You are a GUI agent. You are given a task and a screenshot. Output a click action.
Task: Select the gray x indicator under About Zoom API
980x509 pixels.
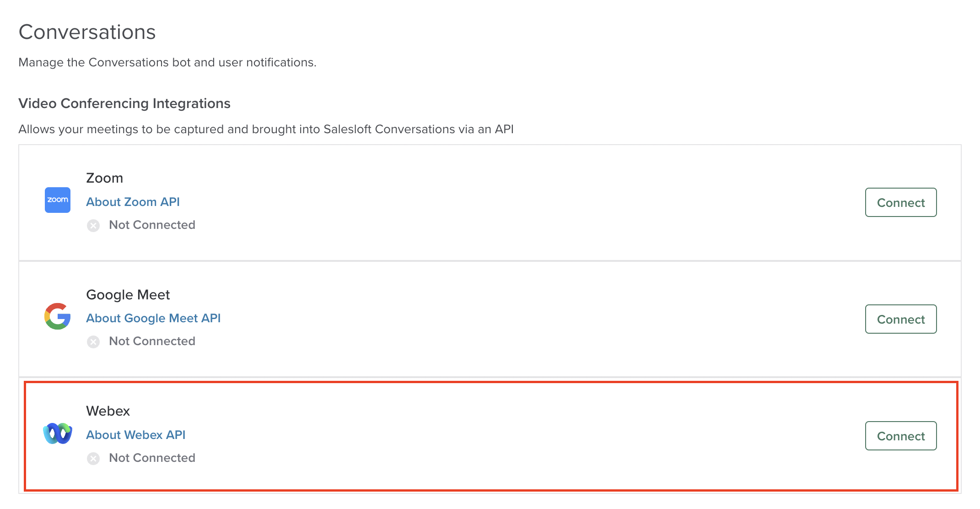pos(93,225)
